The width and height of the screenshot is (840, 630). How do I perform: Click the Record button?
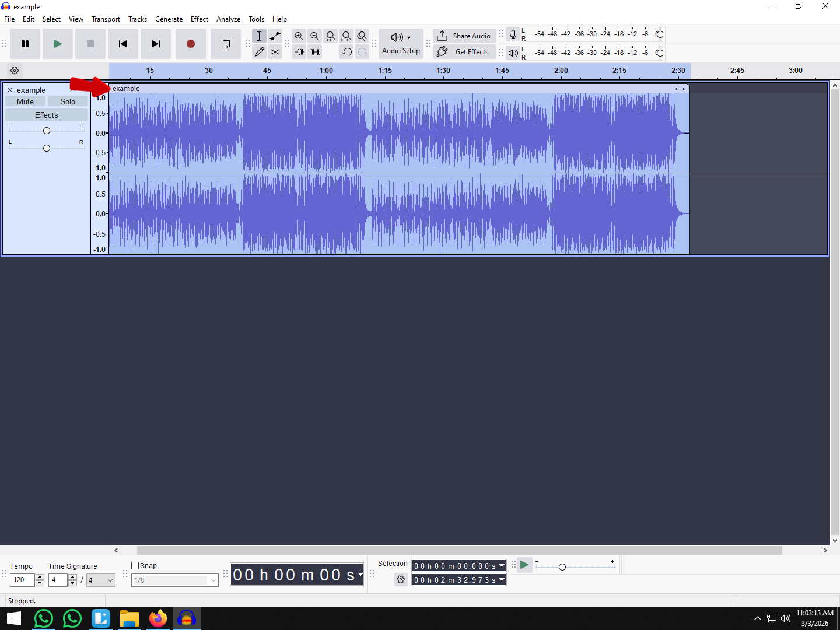coord(190,44)
